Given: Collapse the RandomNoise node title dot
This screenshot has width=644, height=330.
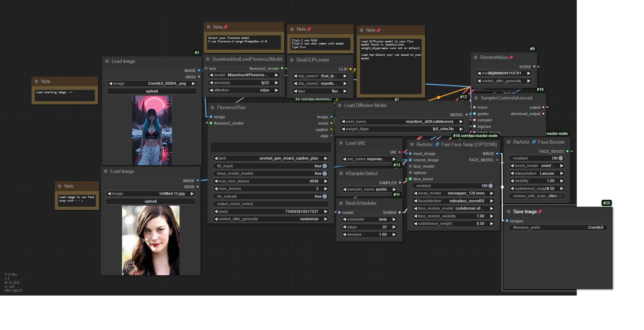Looking at the screenshot, I should [476, 58].
